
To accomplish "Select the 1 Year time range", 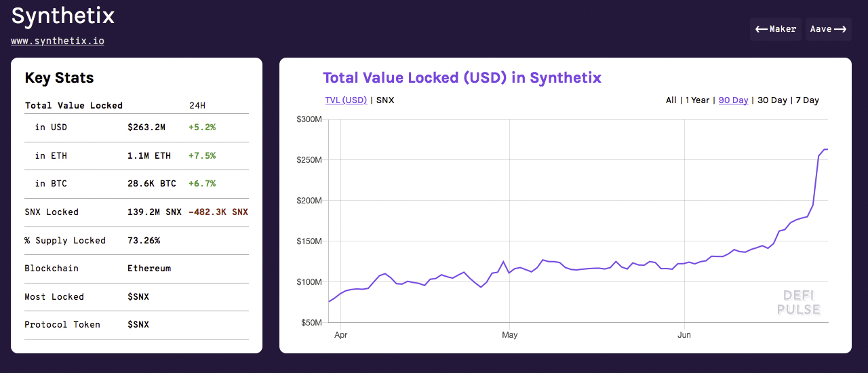I will tap(697, 100).
